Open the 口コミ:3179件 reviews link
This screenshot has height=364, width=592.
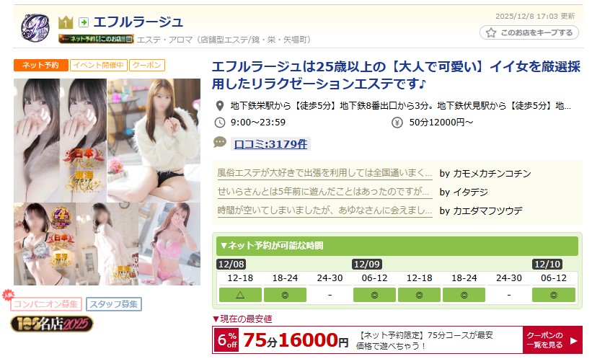click(x=270, y=144)
